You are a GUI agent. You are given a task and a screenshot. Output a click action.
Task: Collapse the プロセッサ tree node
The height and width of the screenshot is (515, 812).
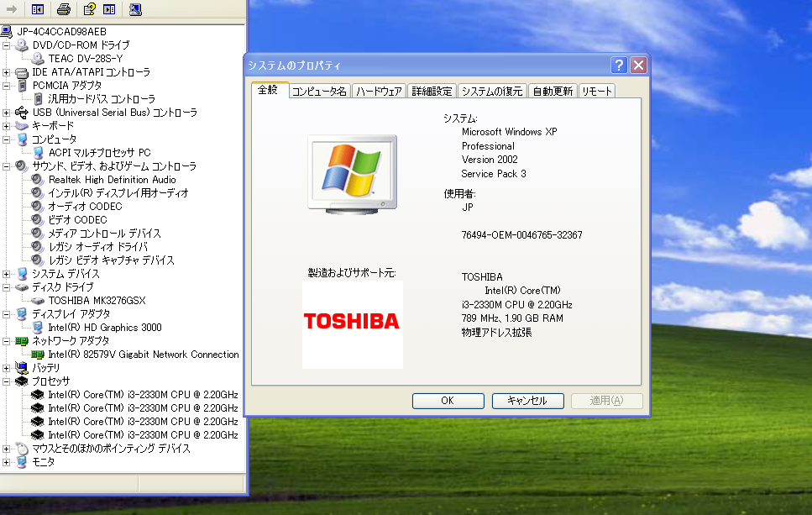pyautogui.click(x=6, y=381)
